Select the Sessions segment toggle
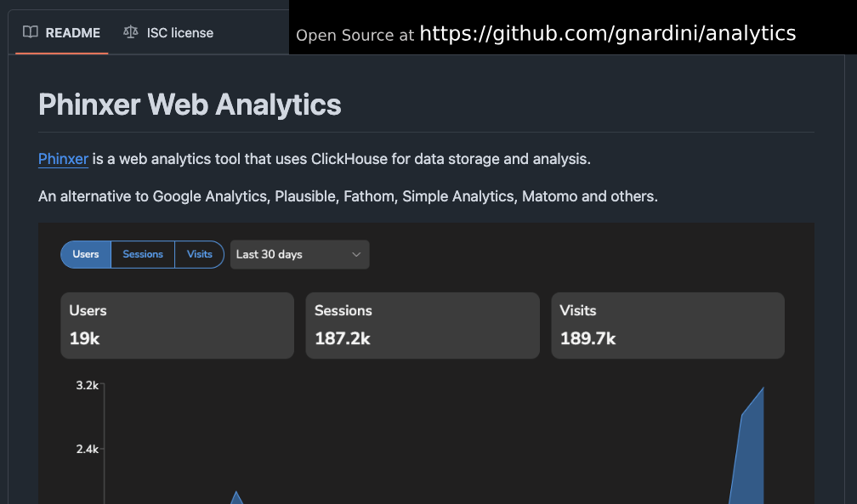857x504 pixels. [143, 254]
